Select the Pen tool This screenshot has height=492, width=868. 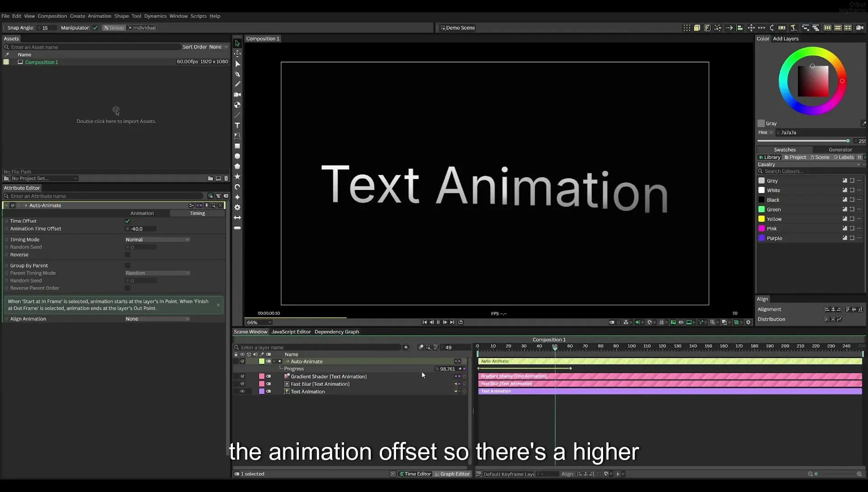click(x=237, y=74)
